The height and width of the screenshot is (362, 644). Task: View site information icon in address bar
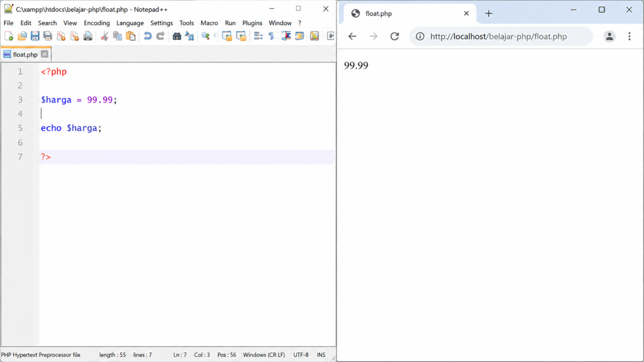point(419,36)
